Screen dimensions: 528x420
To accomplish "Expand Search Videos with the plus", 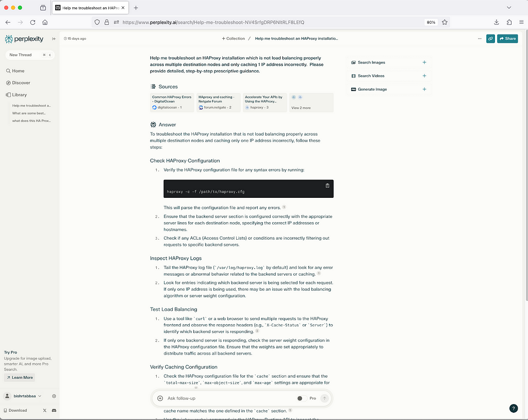I will click(424, 76).
